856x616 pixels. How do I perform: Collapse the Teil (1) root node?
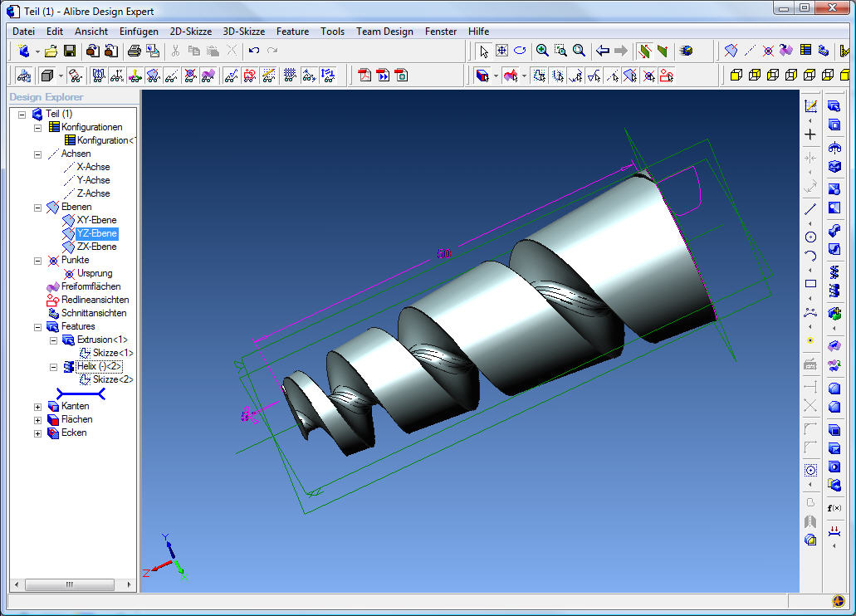tap(22, 115)
